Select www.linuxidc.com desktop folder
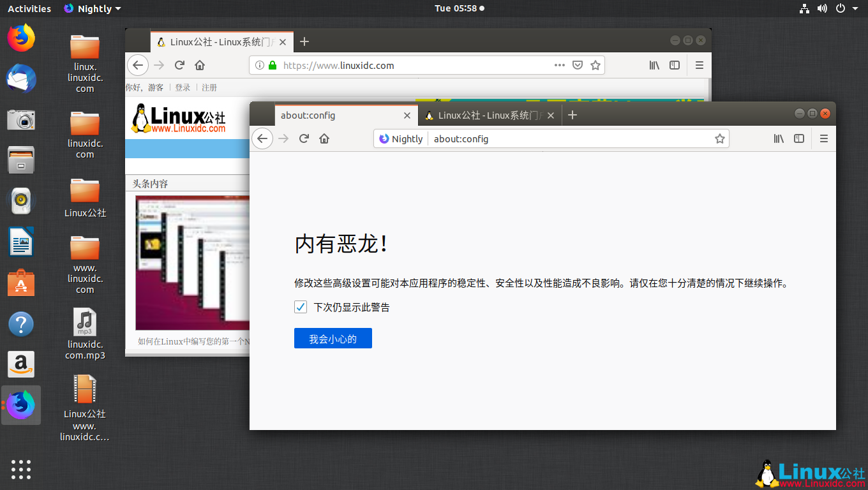This screenshot has height=490, width=868. [85, 265]
